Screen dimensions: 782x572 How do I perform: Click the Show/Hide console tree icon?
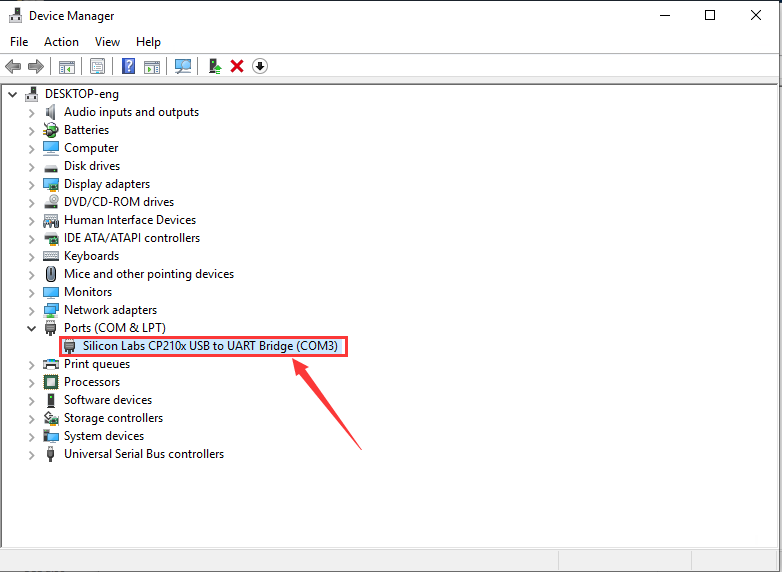pos(67,66)
